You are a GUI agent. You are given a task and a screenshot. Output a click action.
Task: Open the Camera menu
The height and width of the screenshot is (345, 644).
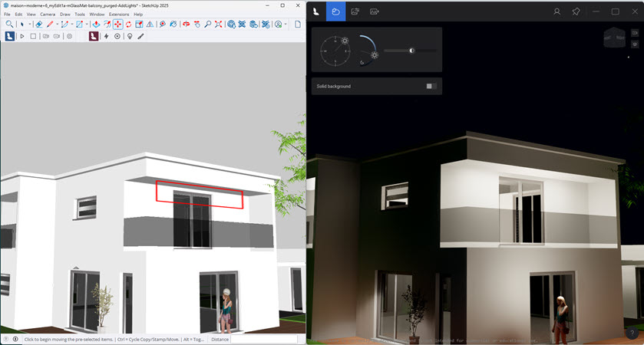tap(48, 14)
